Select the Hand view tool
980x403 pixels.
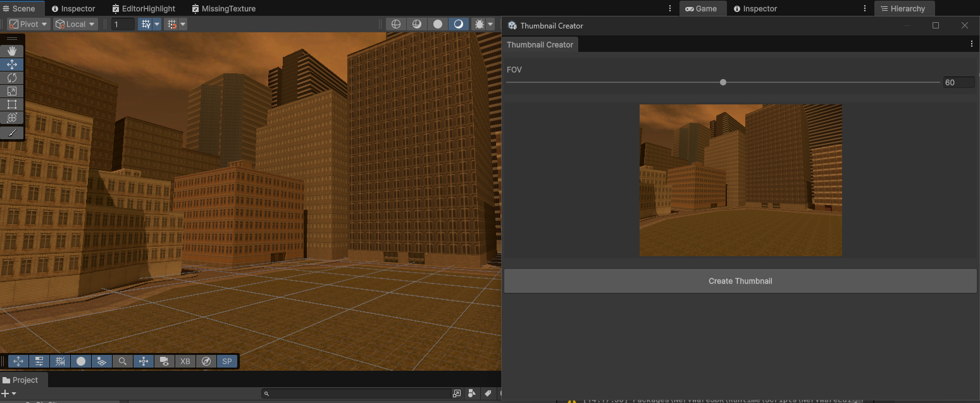coord(12,51)
